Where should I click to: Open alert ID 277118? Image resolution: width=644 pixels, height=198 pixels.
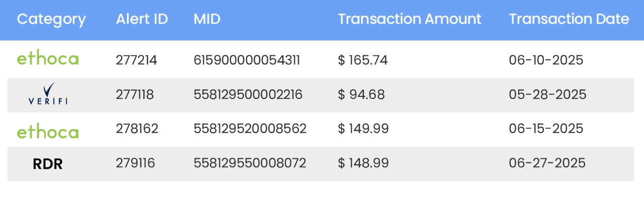(135, 94)
